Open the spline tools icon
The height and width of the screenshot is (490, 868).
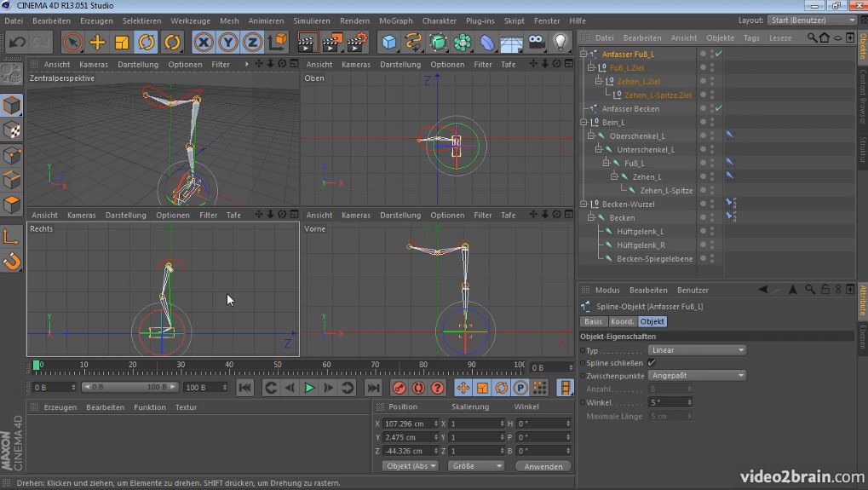[413, 42]
